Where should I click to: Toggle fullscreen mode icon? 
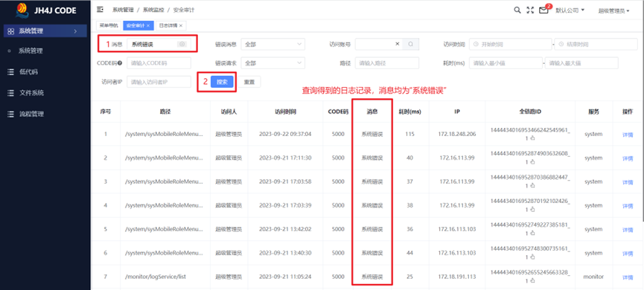pyautogui.click(x=530, y=10)
